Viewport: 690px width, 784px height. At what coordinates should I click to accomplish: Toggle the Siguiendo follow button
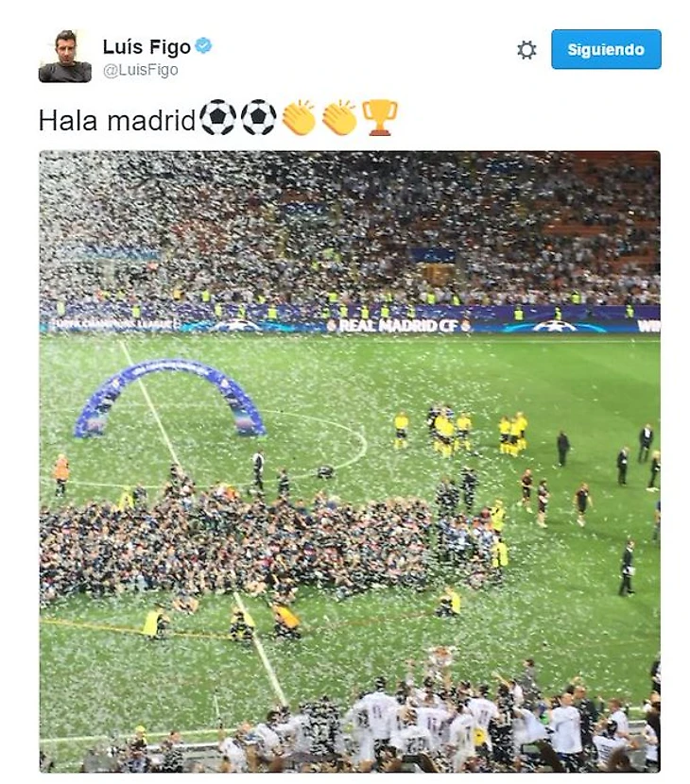pyautogui.click(x=606, y=49)
